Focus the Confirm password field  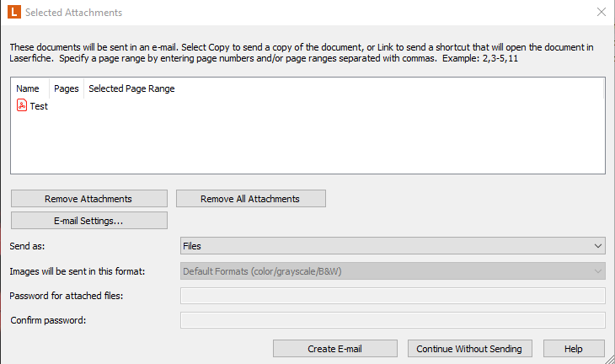(393, 320)
